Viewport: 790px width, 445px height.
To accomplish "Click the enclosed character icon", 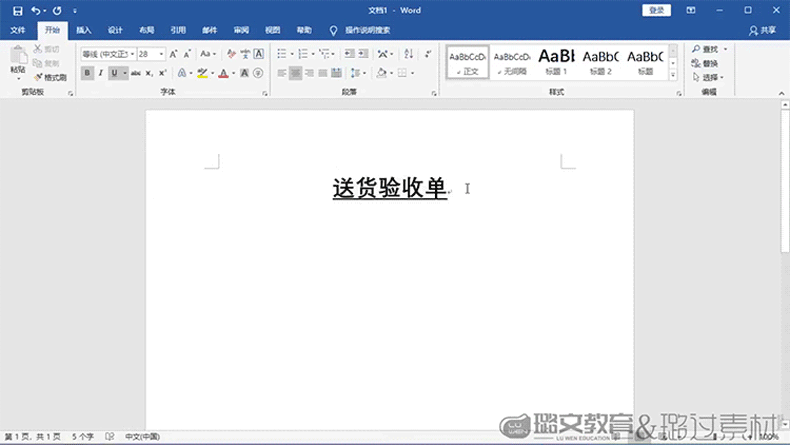I will click(258, 73).
